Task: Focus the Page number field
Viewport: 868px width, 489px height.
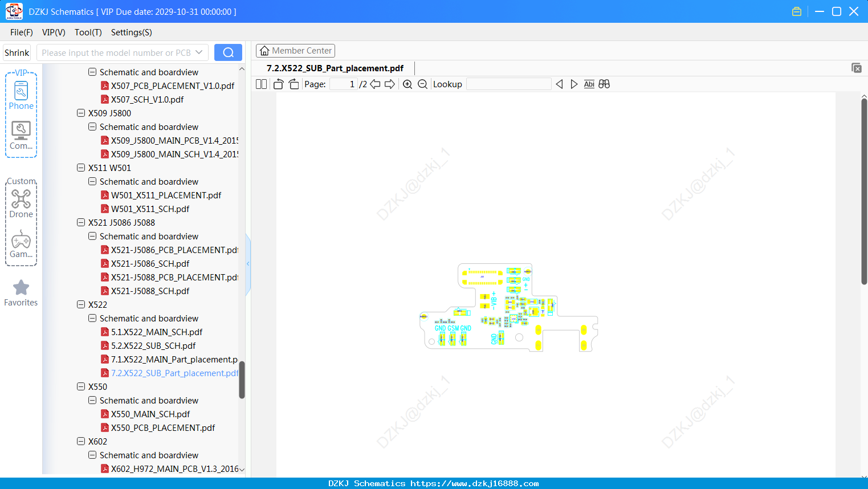Action: 343,84
